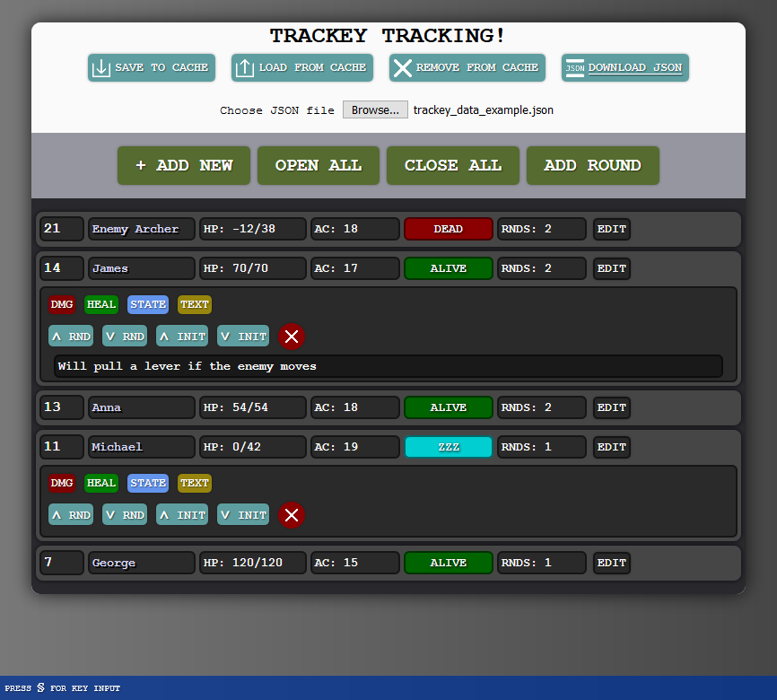Open the Download JSON link

click(x=625, y=67)
